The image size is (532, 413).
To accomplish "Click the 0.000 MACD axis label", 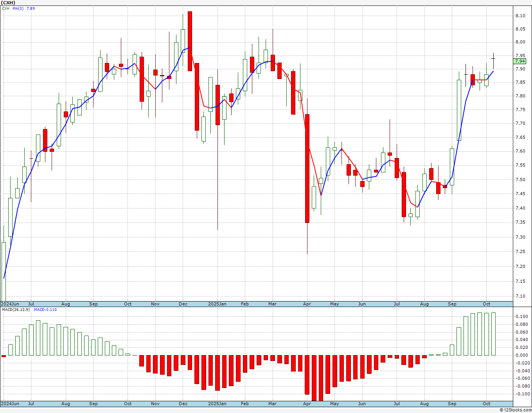I will 521,355.
